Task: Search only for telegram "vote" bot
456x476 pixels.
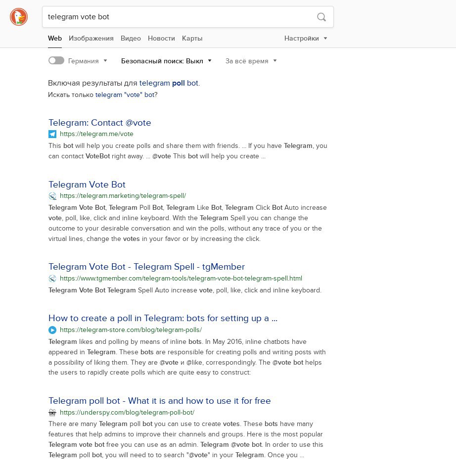Action: [125, 95]
